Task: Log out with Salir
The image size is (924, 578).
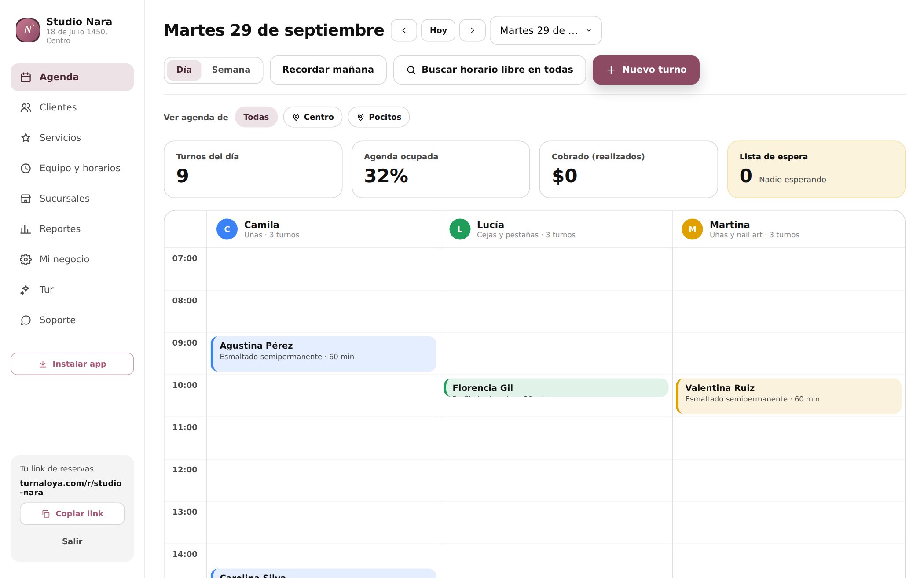Action: [72, 541]
